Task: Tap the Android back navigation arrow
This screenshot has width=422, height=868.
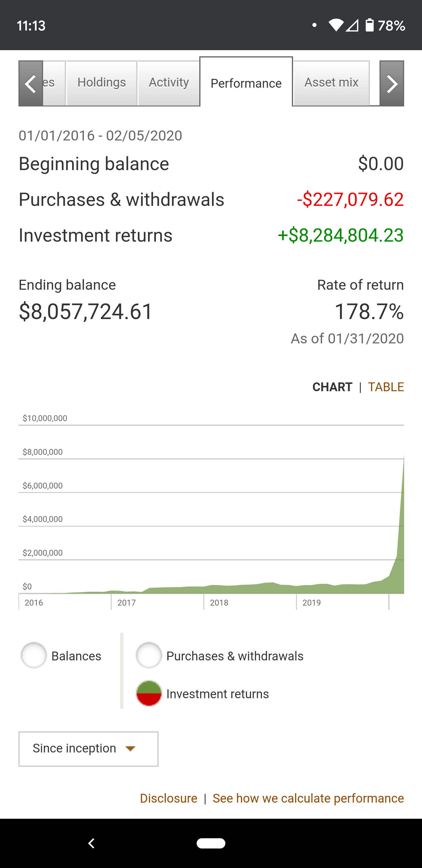Action: (91, 843)
